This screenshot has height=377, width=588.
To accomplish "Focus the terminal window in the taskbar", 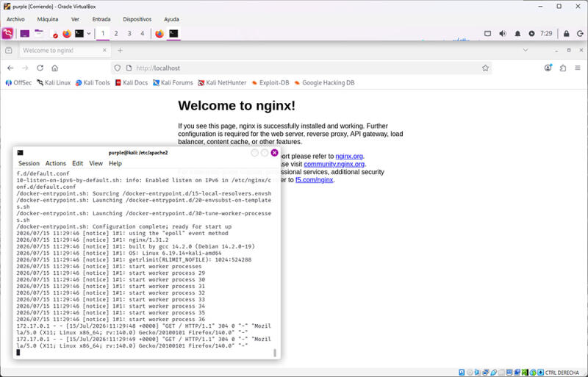I will [173, 33].
